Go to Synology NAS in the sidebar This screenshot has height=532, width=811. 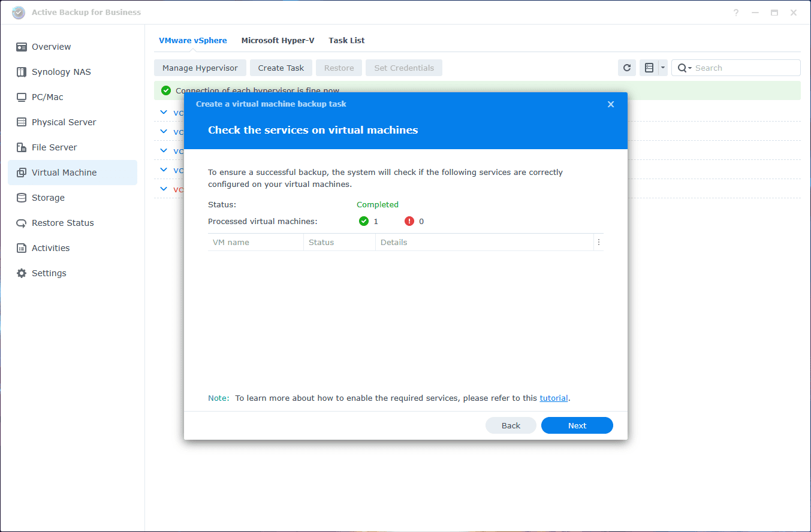73,72
